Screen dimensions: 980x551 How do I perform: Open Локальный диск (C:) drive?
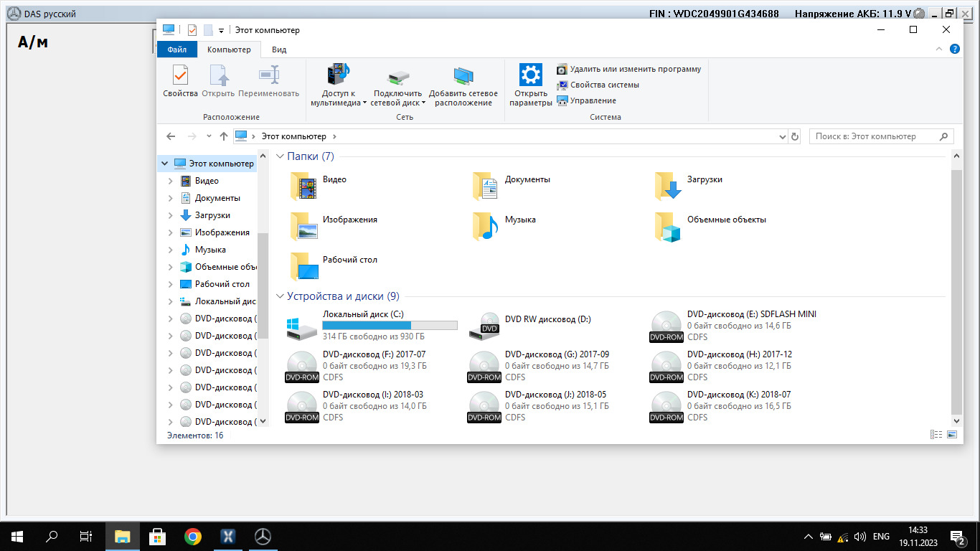(x=301, y=326)
